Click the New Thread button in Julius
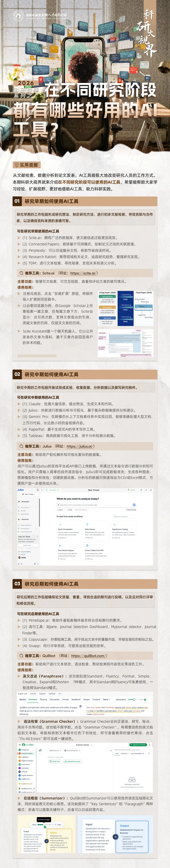Viewport: 170px width, 868px height. [x=29, y=494]
